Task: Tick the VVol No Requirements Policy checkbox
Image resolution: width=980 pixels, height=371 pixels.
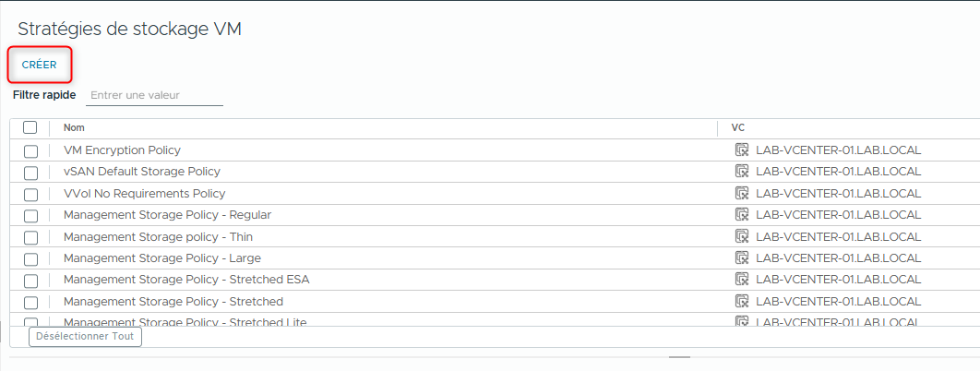Action: click(x=30, y=194)
